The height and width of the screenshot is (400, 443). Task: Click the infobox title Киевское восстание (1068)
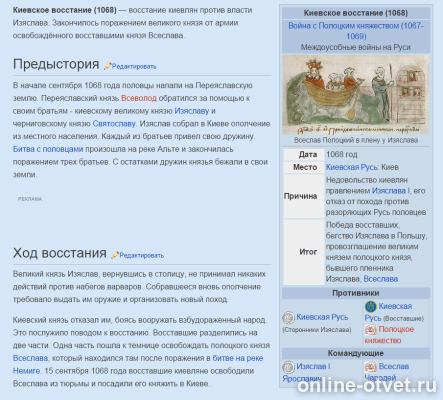coord(356,13)
